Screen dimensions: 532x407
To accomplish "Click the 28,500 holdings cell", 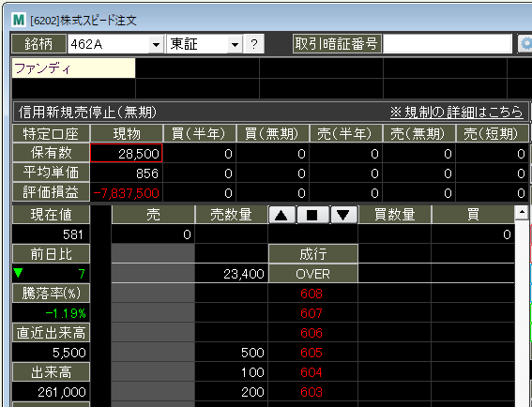I will click(127, 153).
